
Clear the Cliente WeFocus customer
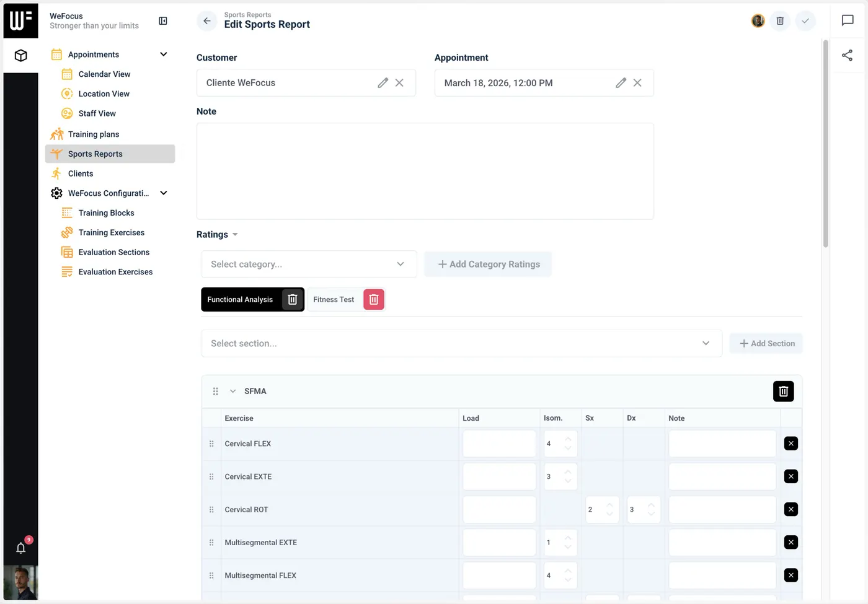point(399,83)
